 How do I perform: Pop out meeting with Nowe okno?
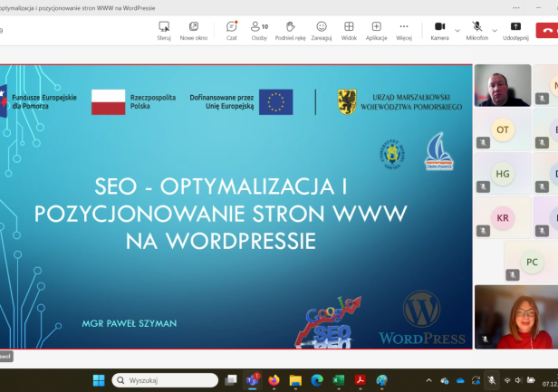click(x=193, y=31)
